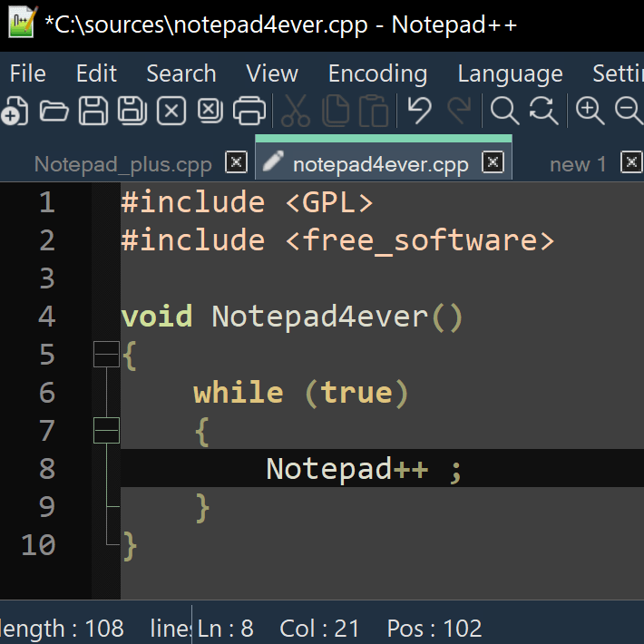Click the closing brace on line 9
Viewport: 644px width, 644px height.
[202, 508]
